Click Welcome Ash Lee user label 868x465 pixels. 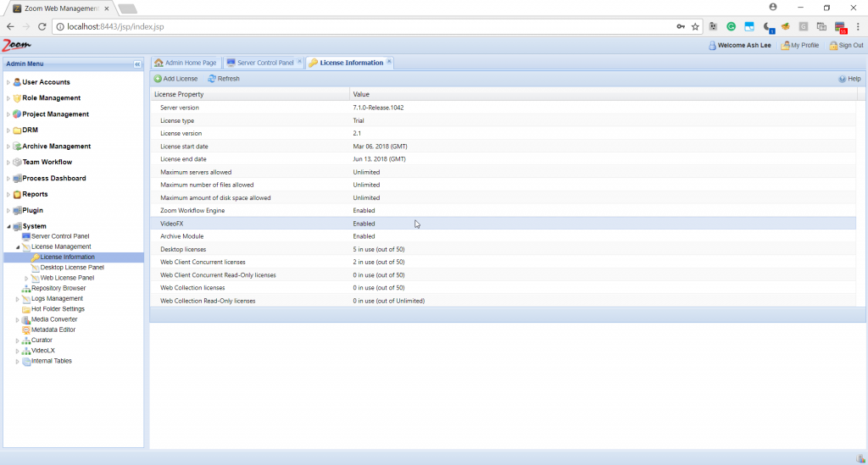pyautogui.click(x=744, y=46)
